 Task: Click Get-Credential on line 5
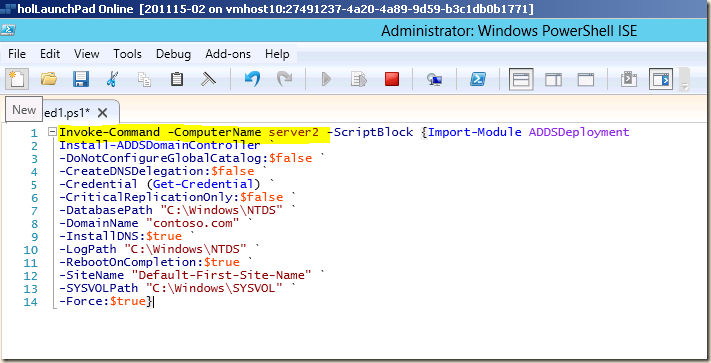pyautogui.click(x=203, y=184)
